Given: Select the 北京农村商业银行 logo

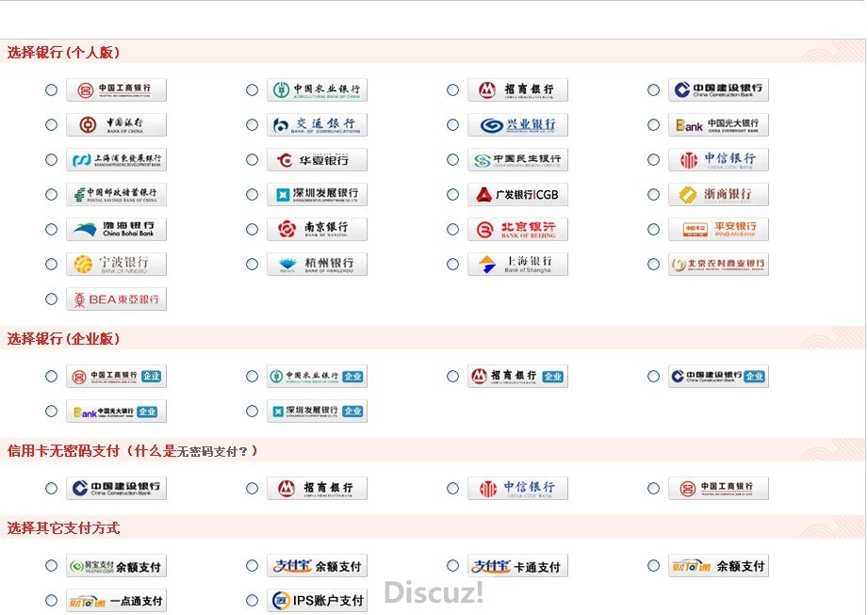Looking at the screenshot, I should [718, 264].
